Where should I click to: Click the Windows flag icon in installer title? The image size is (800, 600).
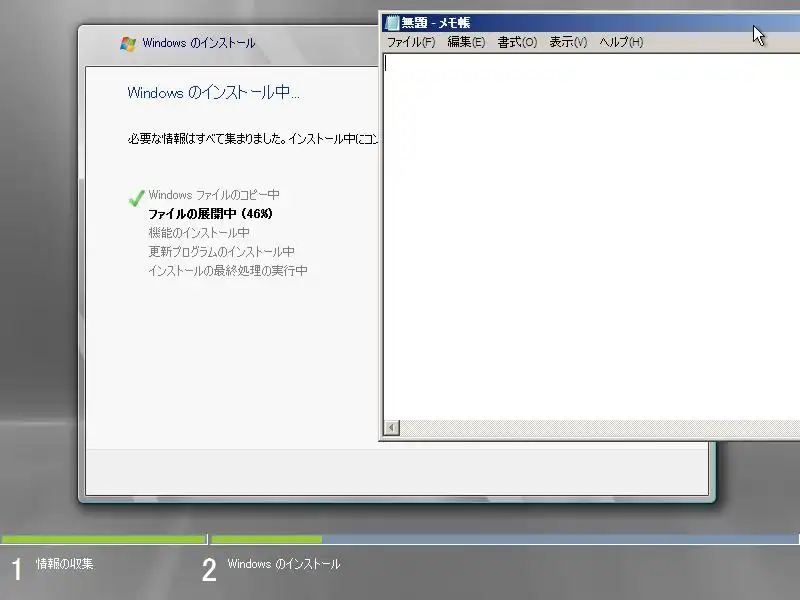click(x=128, y=43)
